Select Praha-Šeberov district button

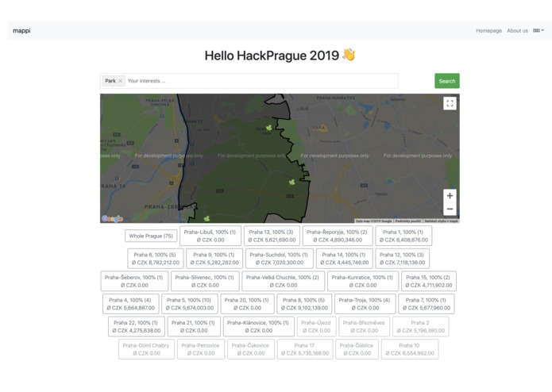coord(134,281)
